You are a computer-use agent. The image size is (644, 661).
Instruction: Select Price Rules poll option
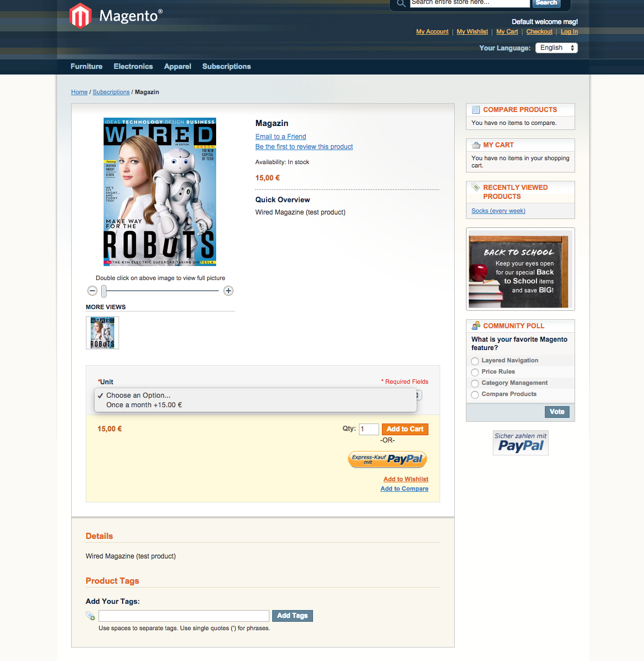click(x=475, y=373)
